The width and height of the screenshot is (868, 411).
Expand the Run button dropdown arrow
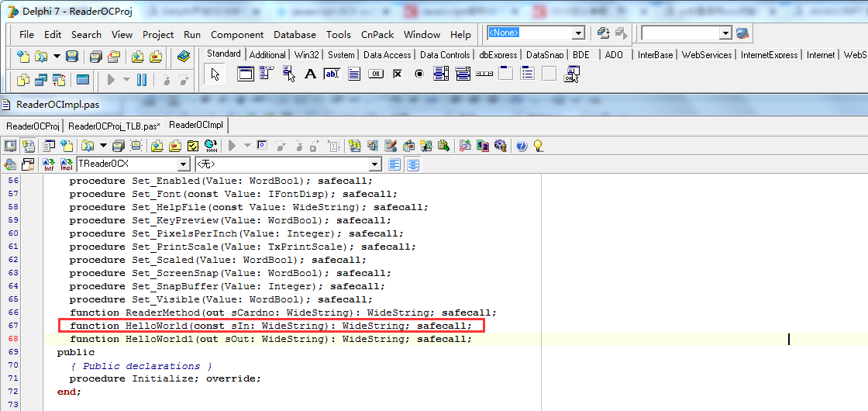pyautogui.click(x=126, y=81)
